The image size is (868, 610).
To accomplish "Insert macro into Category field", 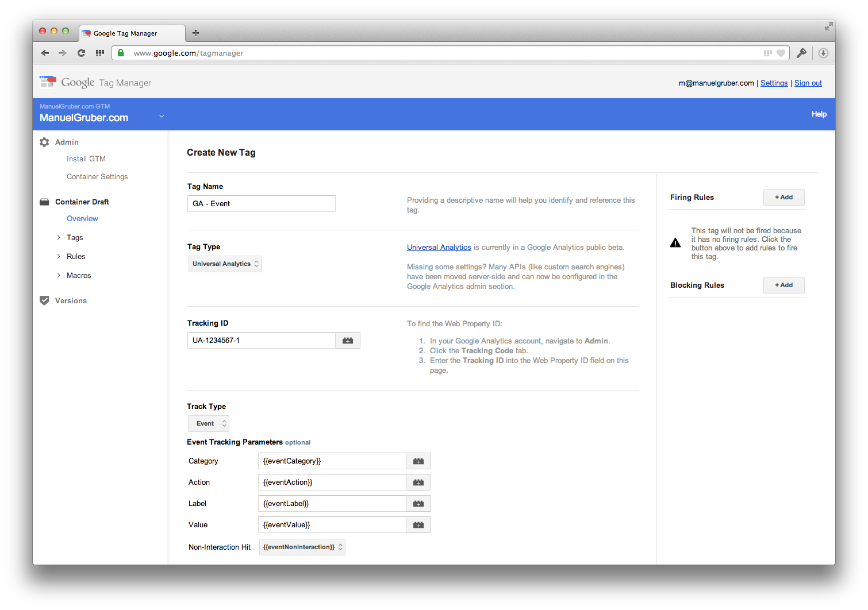I will tap(418, 461).
